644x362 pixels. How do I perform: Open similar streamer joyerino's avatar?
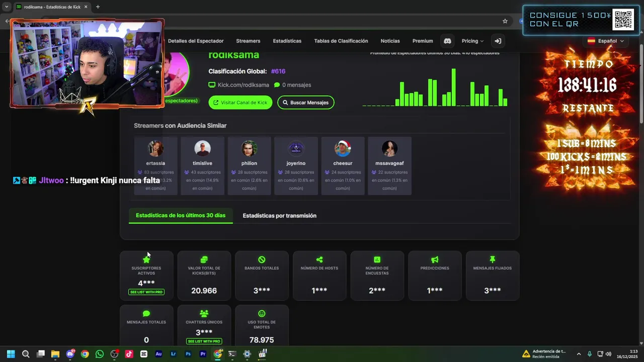click(296, 149)
